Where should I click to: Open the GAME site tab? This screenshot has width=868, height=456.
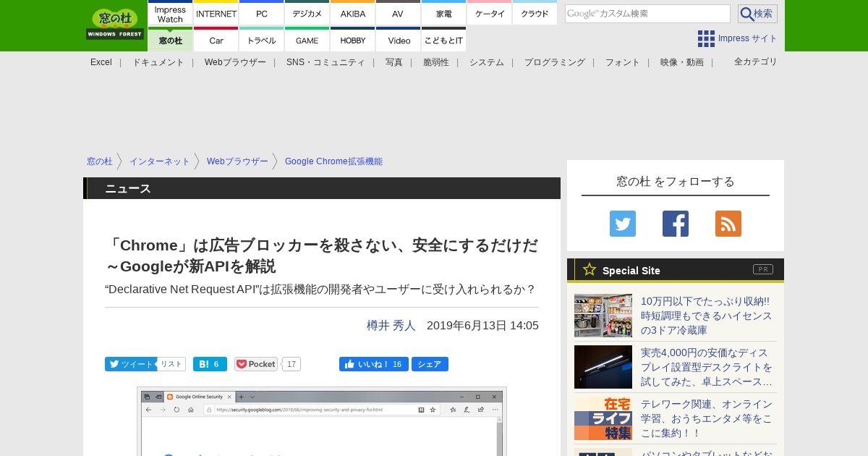click(x=307, y=40)
